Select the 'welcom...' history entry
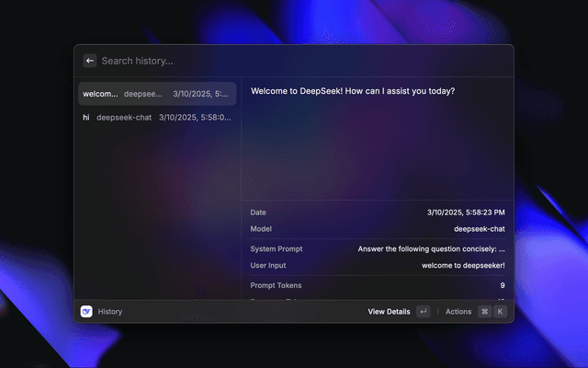Viewport: 588px width, 368px height. [156, 94]
